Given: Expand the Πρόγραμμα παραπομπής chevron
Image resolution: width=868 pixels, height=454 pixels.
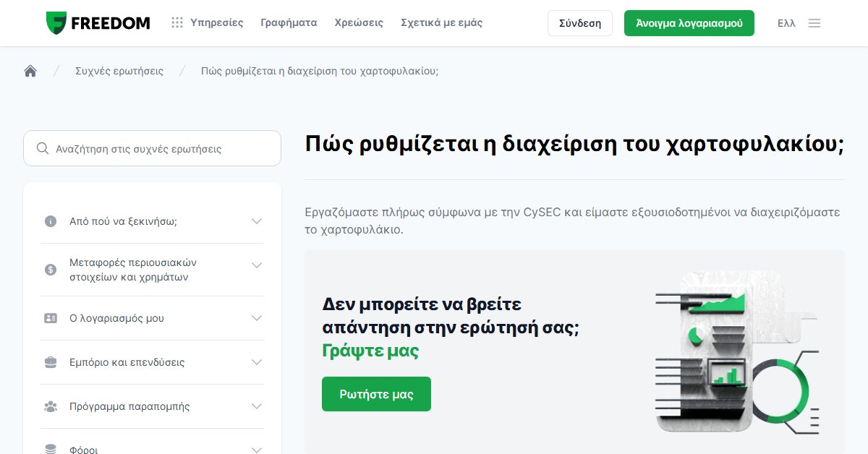Looking at the screenshot, I should 257,406.
